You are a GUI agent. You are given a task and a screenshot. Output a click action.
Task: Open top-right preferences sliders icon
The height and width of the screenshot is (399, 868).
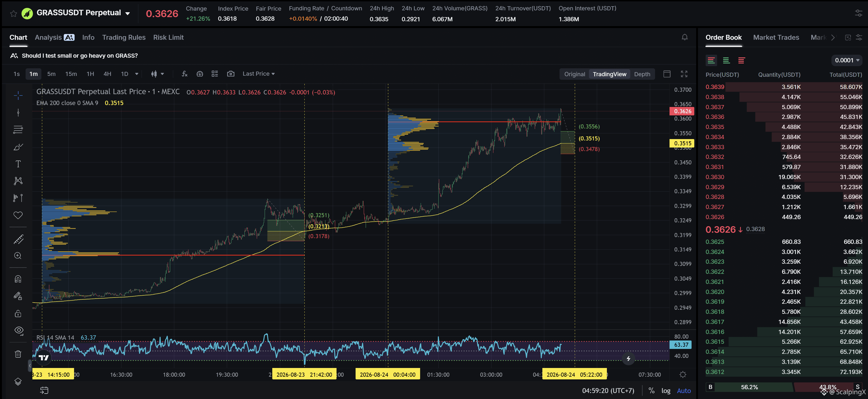pyautogui.click(x=859, y=13)
